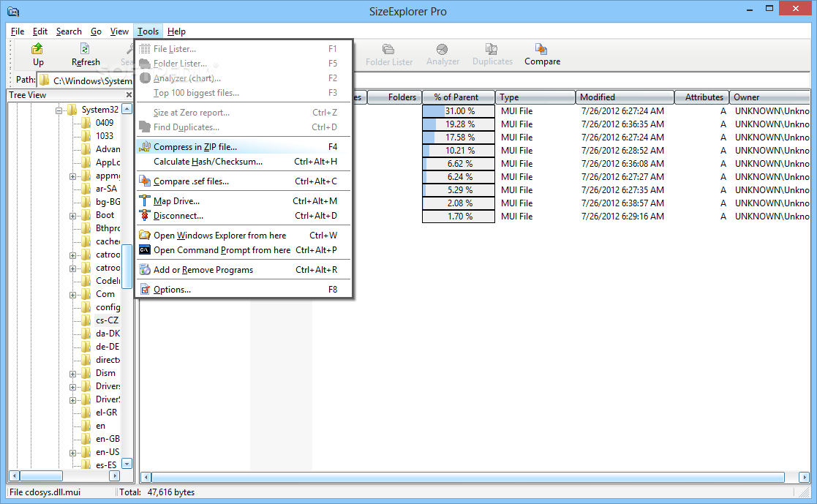Expand the en-US folder node
The image size is (817, 504).
(x=73, y=453)
